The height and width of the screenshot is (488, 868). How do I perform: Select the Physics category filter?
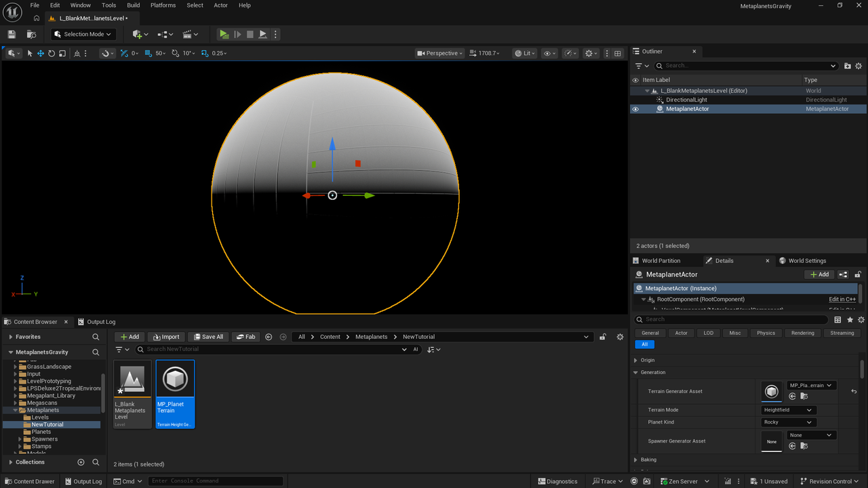tap(766, 333)
